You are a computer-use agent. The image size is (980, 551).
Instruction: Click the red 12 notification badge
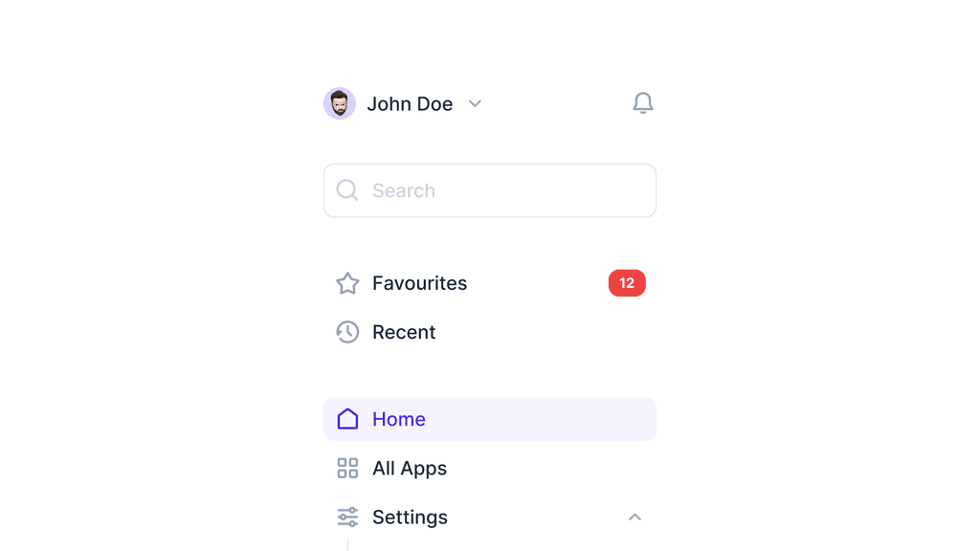click(x=627, y=283)
